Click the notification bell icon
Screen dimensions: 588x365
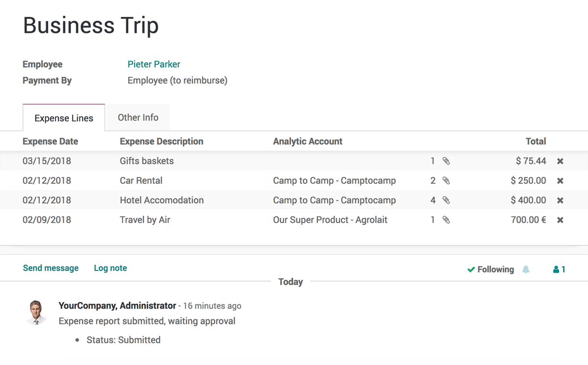(x=526, y=269)
